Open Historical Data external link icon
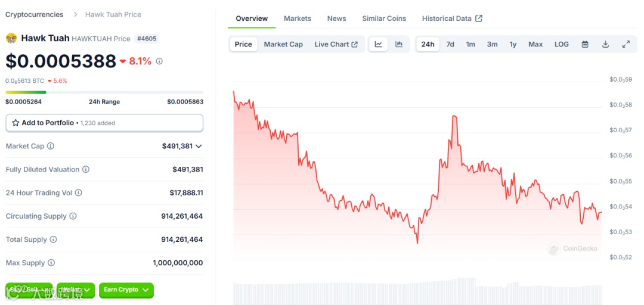Viewport: 644px width, 305px height. (479, 18)
